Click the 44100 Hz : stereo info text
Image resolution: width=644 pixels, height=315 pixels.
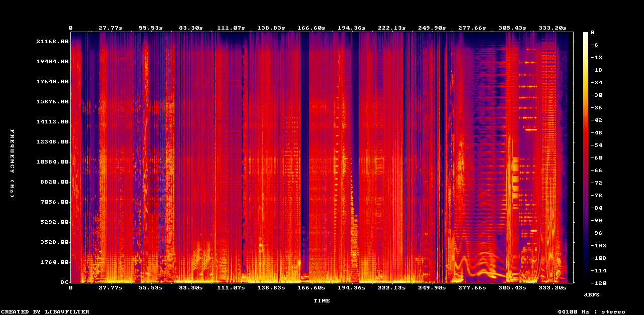pyautogui.click(x=591, y=311)
